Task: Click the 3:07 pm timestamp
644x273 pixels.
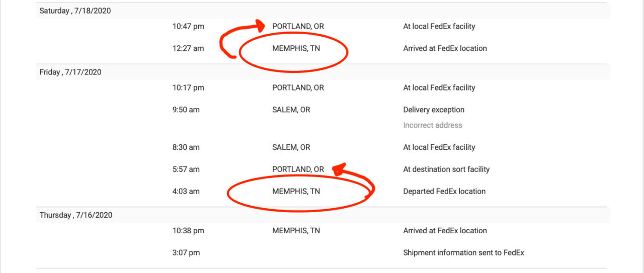Action: coord(186,252)
